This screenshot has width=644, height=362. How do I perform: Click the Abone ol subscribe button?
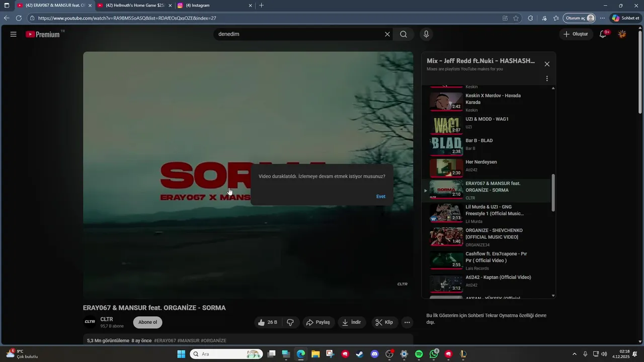[x=148, y=322]
